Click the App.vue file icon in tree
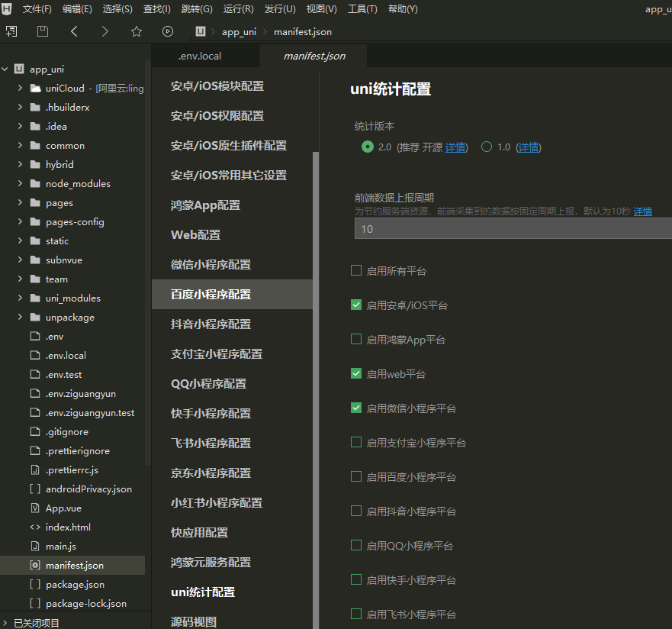Image resolution: width=672 pixels, height=629 pixels. [34, 508]
